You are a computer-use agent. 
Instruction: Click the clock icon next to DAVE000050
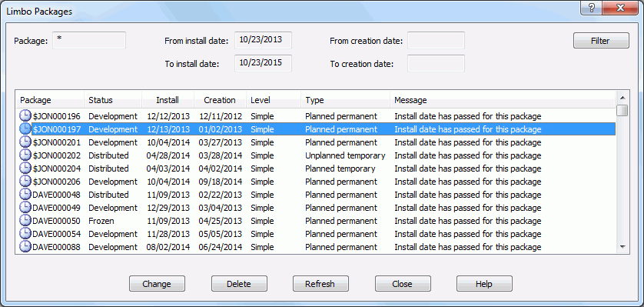25,221
